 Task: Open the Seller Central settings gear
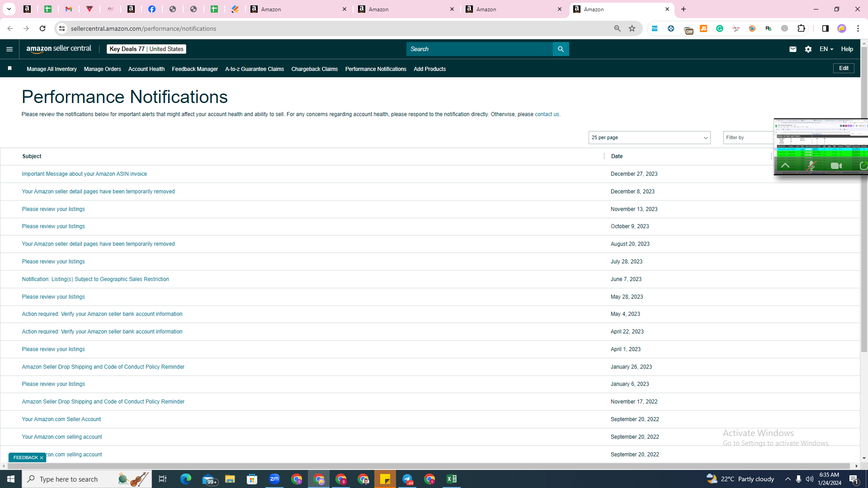[808, 49]
